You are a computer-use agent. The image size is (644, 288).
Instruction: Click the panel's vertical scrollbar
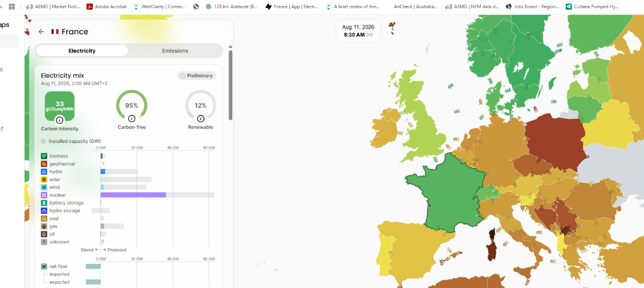(230, 85)
